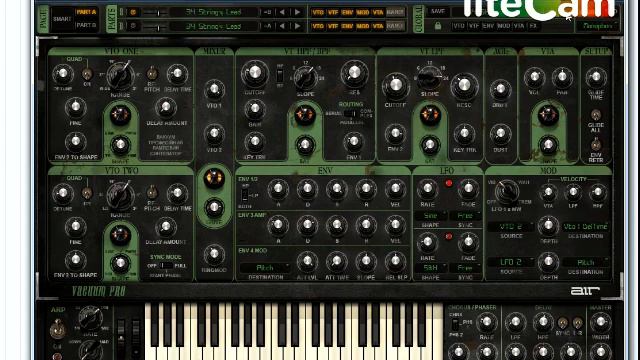Toggle the VTO TWO Sync Mode switch
The height and width of the screenshot is (360, 640).
(166, 265)
